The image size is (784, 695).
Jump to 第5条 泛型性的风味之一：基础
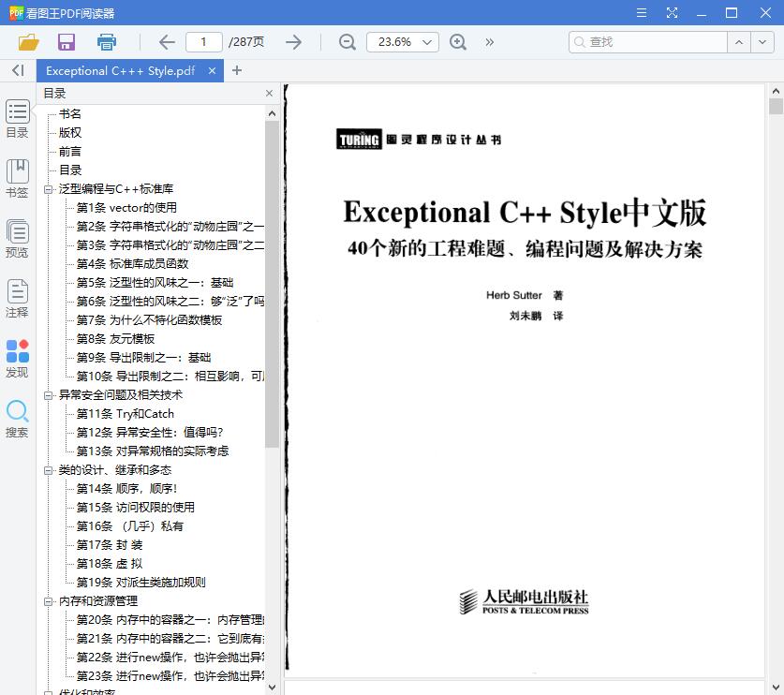coord(155,283)
